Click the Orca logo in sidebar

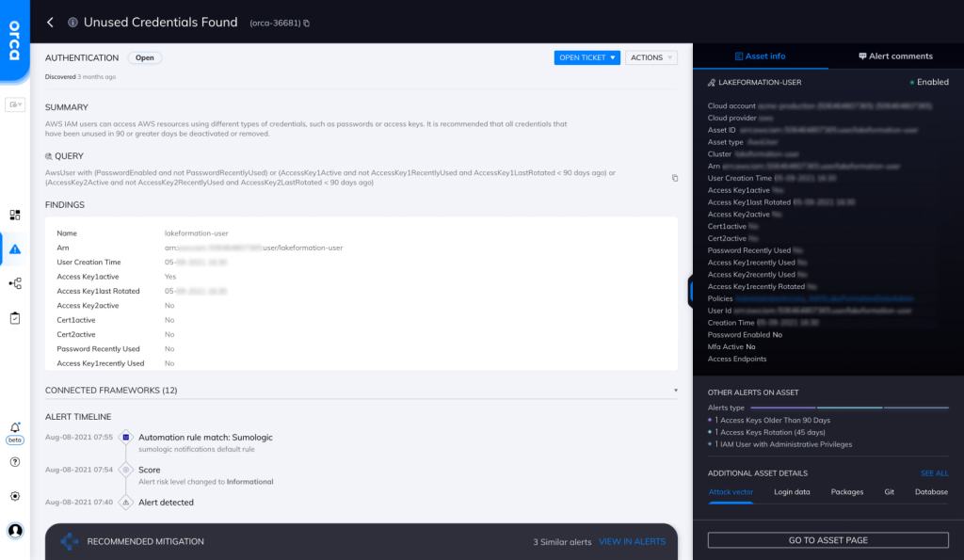point(14,40)
